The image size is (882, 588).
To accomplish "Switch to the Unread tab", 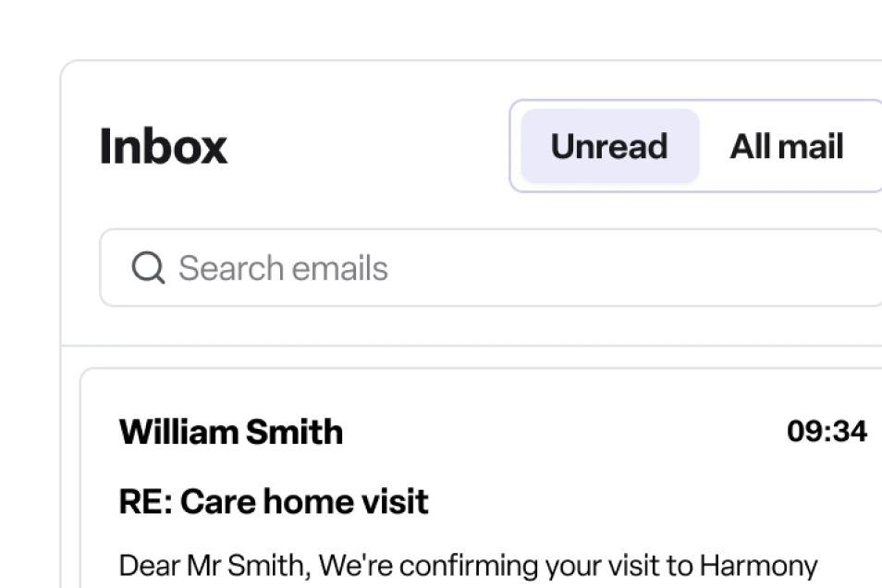I will click(609, 146).
